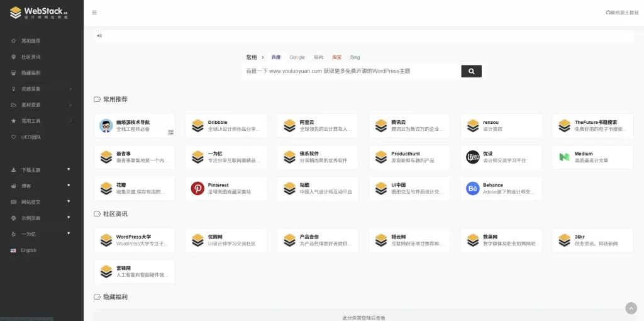Expand the 下载主题 dropdown arrow
Screen dimensions: 644x321
pos(69,169)
